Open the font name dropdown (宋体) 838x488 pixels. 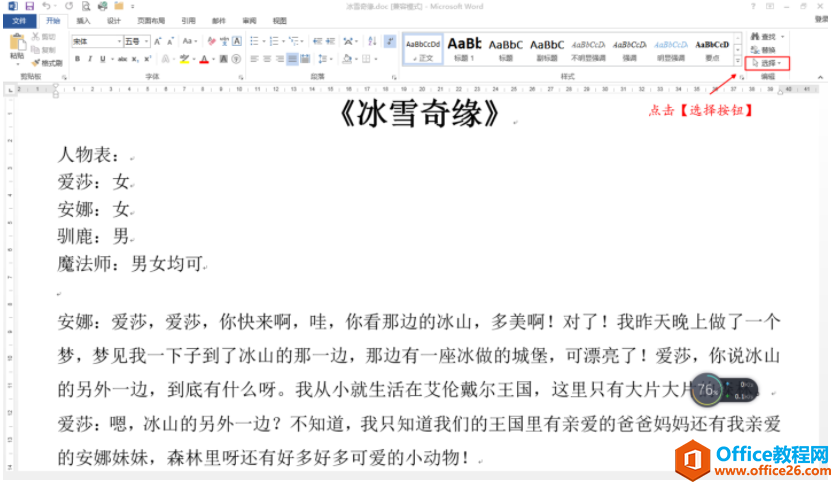click(x=119, y=41)
